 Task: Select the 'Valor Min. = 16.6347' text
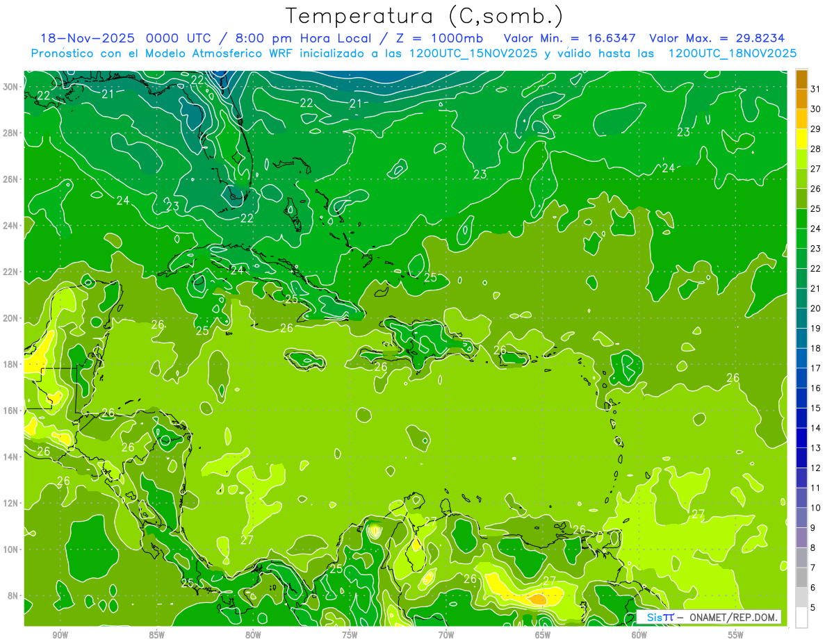[569, 38]
